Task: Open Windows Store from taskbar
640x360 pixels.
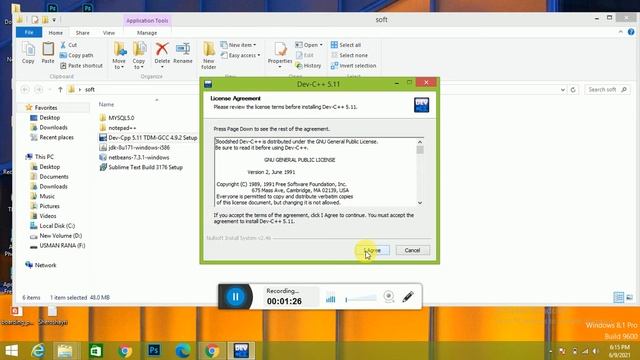Action: coord(96,351)
